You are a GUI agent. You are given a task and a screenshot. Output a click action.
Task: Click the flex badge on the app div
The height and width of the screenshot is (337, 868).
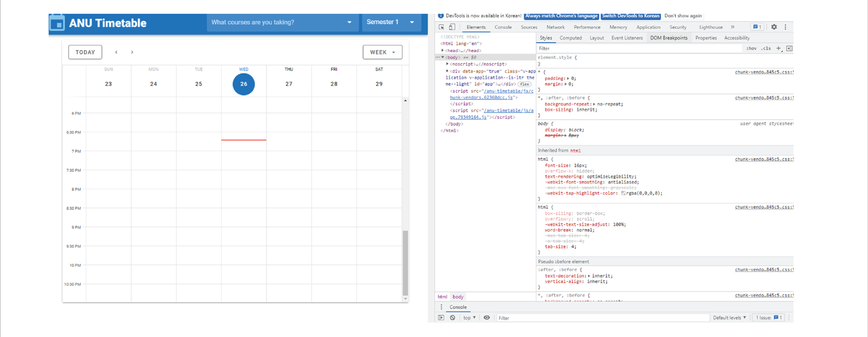[x=524, y=84]
